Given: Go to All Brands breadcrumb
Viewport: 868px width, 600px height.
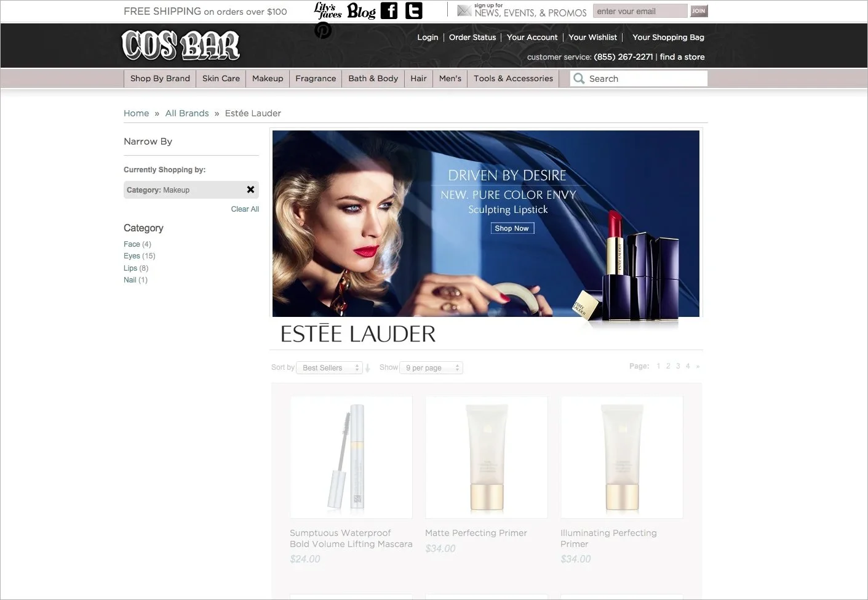Looking at the screenshot, I should tap(187, 113).
